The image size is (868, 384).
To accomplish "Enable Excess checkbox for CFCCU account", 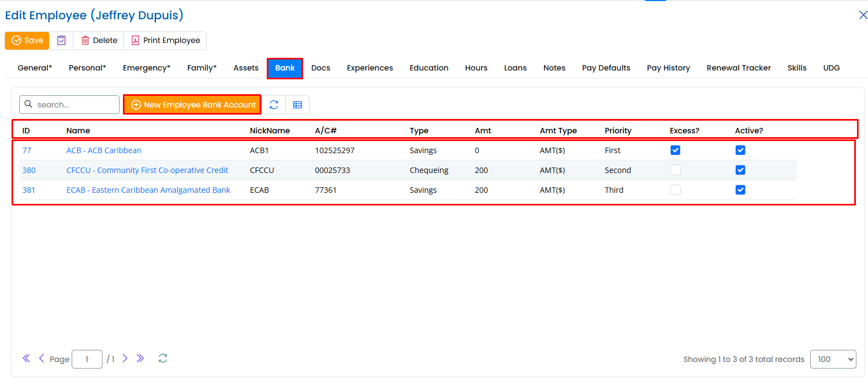I will [675, 170].
